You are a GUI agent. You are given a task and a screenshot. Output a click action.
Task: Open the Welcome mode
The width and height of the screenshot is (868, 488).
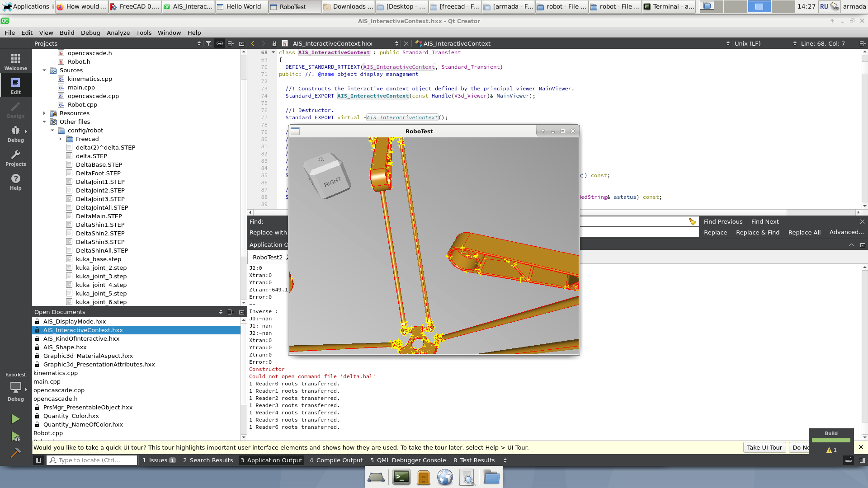(15, 62)
